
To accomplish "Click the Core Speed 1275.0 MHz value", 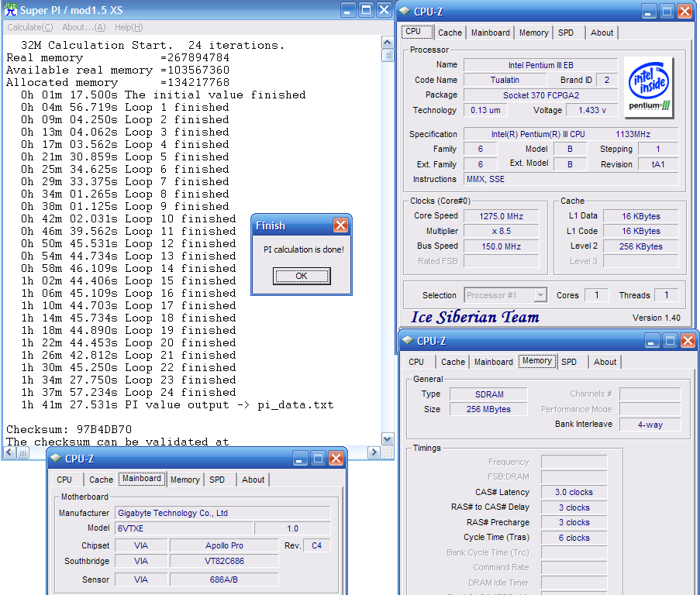I will [501, 216].
